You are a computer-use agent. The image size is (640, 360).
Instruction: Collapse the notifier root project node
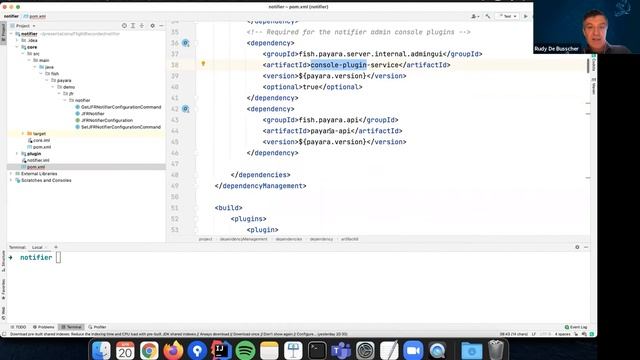coord(11,34)
